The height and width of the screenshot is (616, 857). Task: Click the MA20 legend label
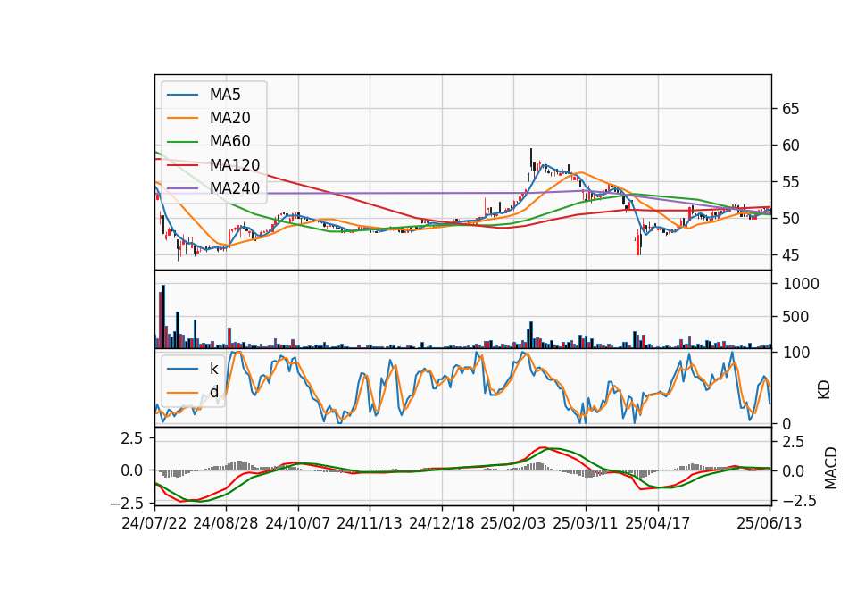(x=229, y=118)
